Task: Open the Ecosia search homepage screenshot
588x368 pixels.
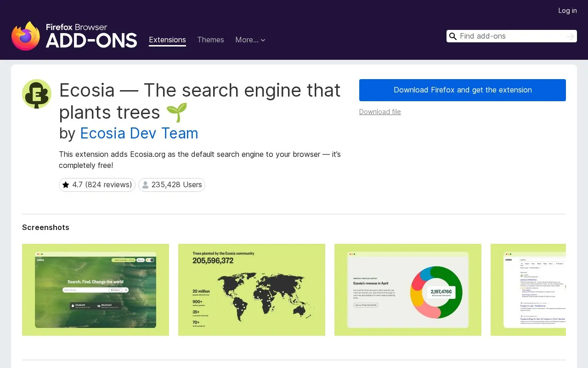Action: click(x=96, y=290)
